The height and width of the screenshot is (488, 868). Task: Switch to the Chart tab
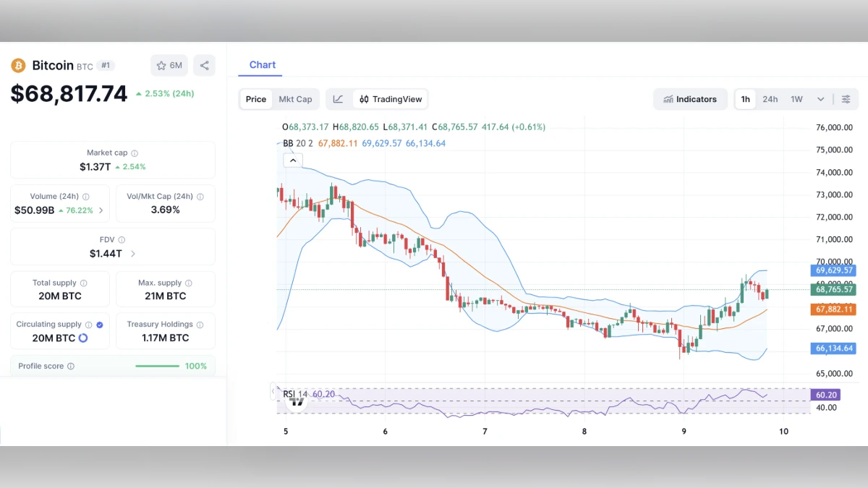[262, 65]
